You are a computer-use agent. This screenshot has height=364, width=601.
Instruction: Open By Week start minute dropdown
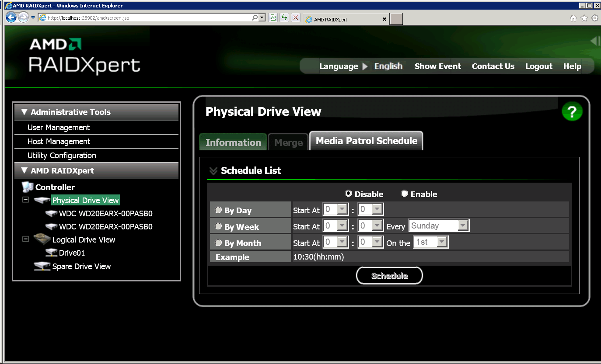tap(370, 225)
